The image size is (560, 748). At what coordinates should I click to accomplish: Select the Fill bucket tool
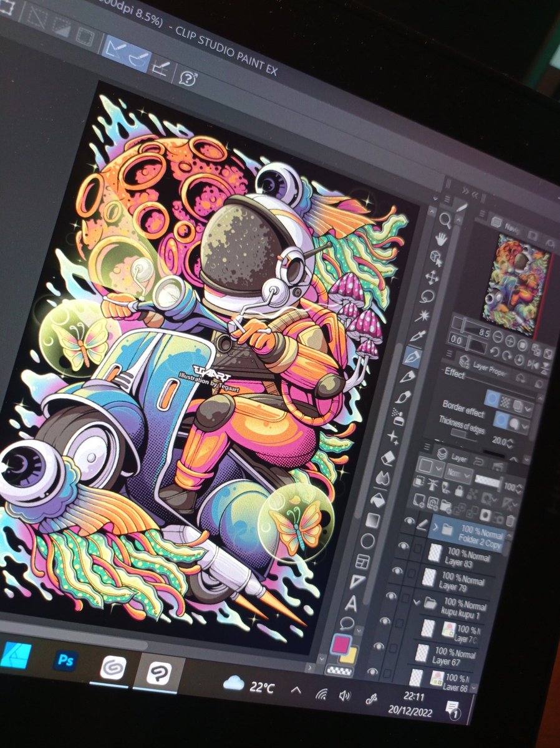(x=379, y=499)
